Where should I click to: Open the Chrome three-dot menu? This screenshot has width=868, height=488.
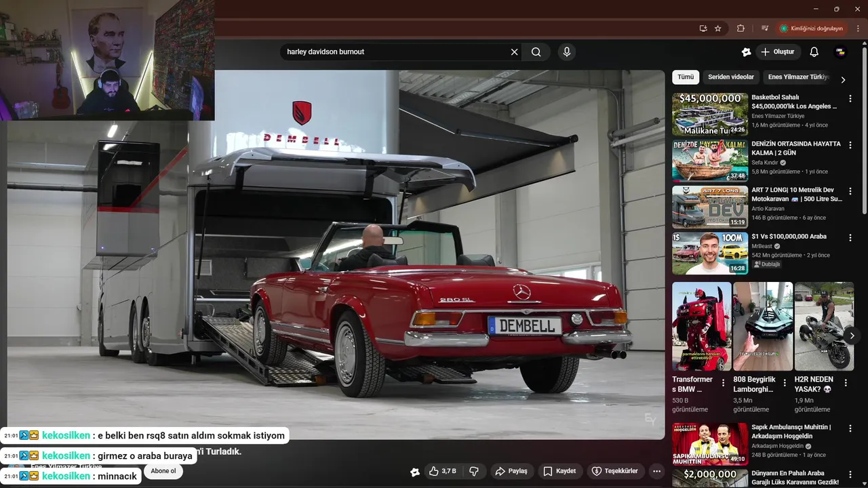[x=858, y=28]
